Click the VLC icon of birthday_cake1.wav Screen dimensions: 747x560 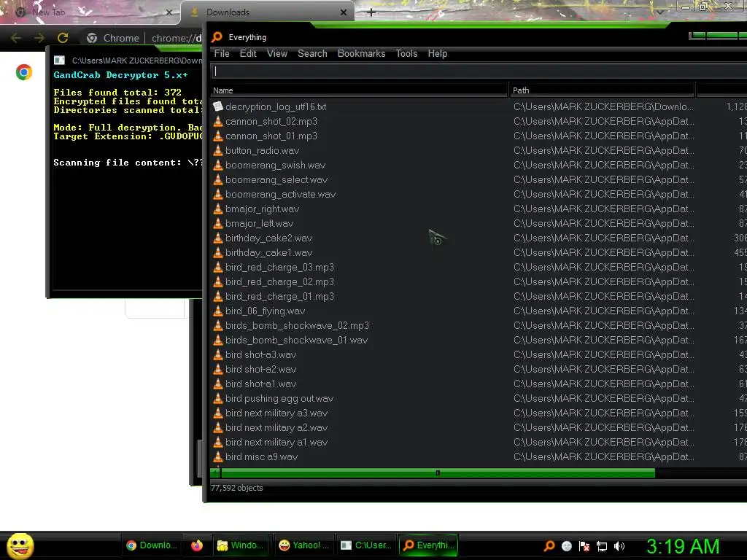coord(217,253)
